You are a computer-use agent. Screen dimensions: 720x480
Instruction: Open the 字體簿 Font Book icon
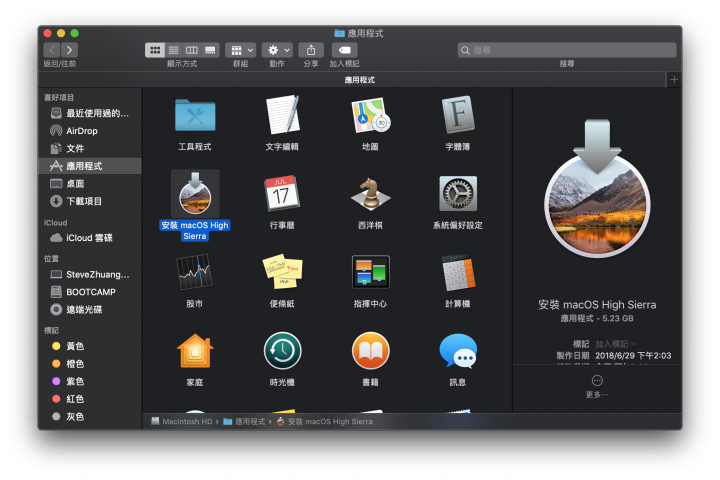coord(458,115)
